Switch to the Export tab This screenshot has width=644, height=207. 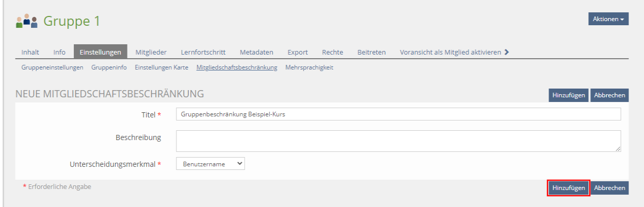pyautogui.click(x=298, y=52)
